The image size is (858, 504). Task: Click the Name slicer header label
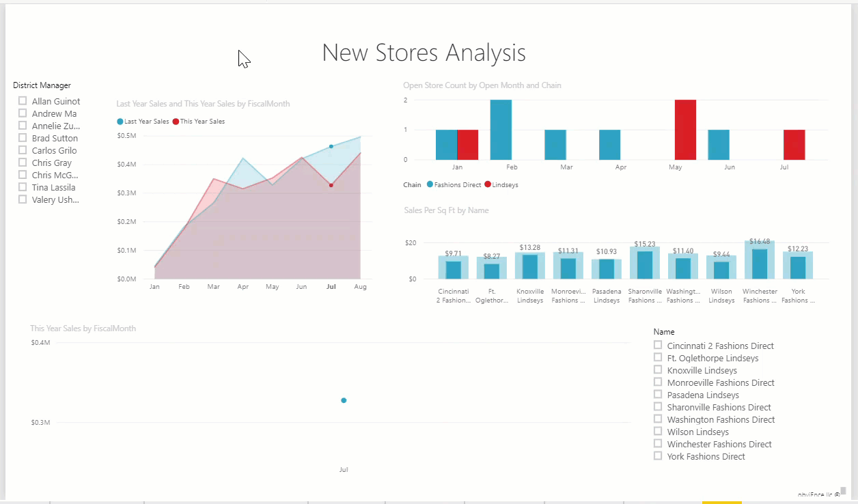pos(663,331)
